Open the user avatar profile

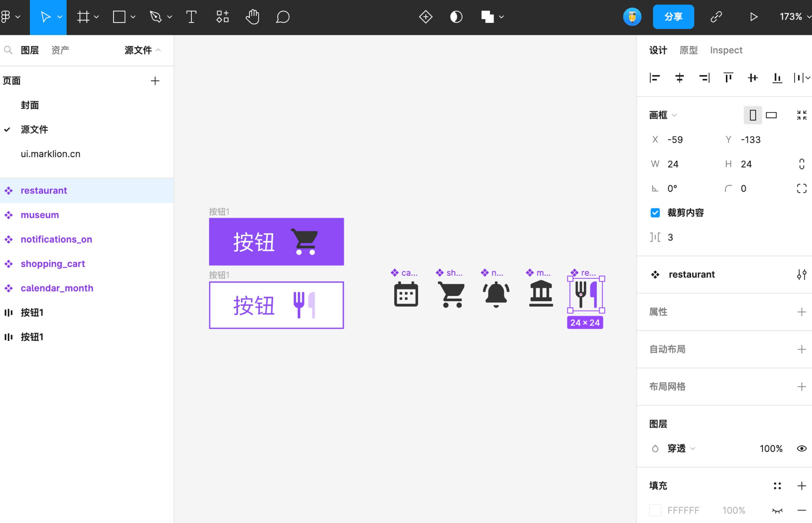click(632, 17)
